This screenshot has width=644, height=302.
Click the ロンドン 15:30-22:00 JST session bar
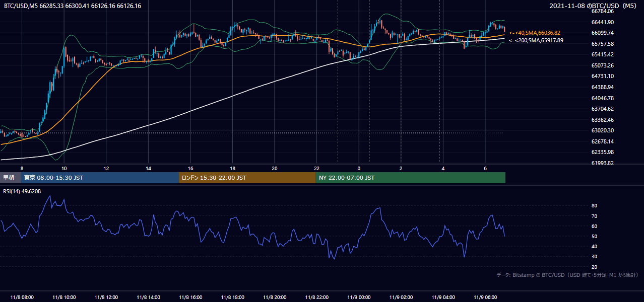point(247,178)
